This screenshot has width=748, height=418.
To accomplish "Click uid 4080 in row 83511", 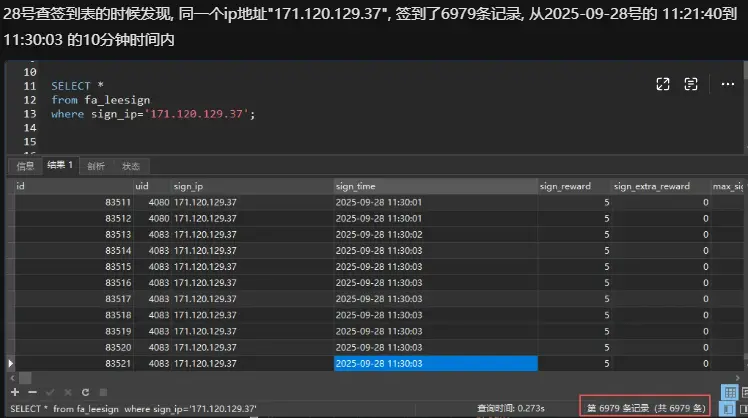I will click(x=152, y=202).
